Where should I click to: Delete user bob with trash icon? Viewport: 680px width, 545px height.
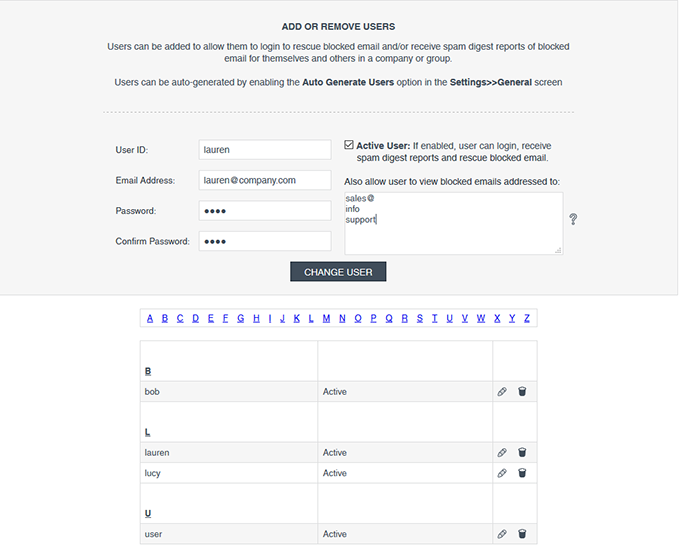pyautogui.click(x=522, y=392)
